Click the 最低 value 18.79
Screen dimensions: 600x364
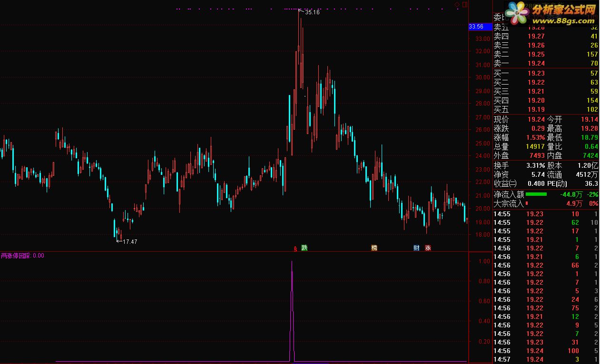(x=590, y=137)
